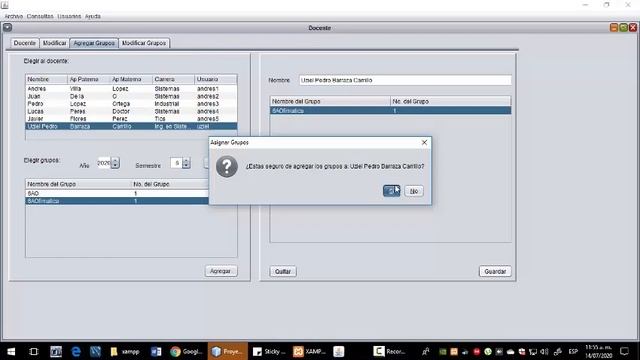
Task: Open Sticky Notes from the taskbar
Action: point(269,351)
